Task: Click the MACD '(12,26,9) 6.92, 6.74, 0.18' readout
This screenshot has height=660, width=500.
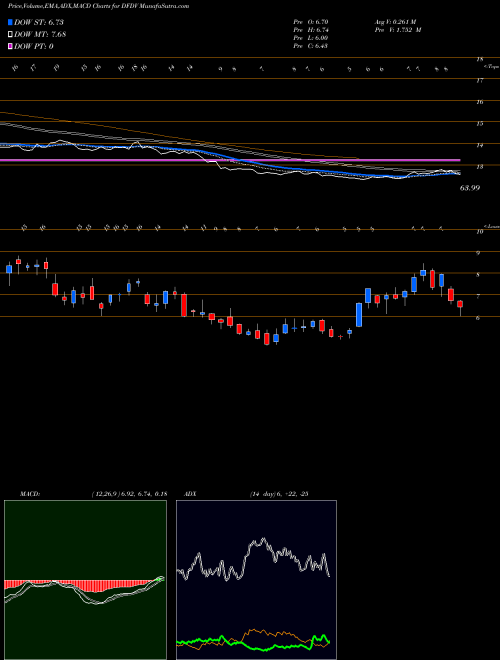Action: click(x=129, y=494)
